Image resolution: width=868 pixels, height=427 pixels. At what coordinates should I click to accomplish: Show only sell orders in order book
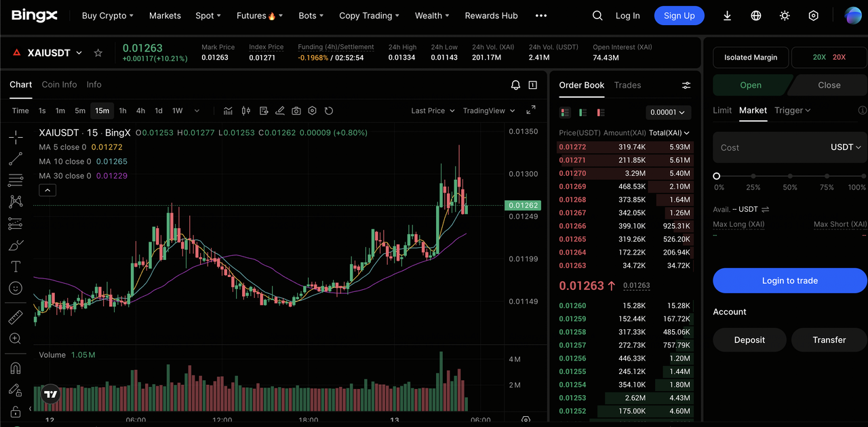click(x=600, y=112)
